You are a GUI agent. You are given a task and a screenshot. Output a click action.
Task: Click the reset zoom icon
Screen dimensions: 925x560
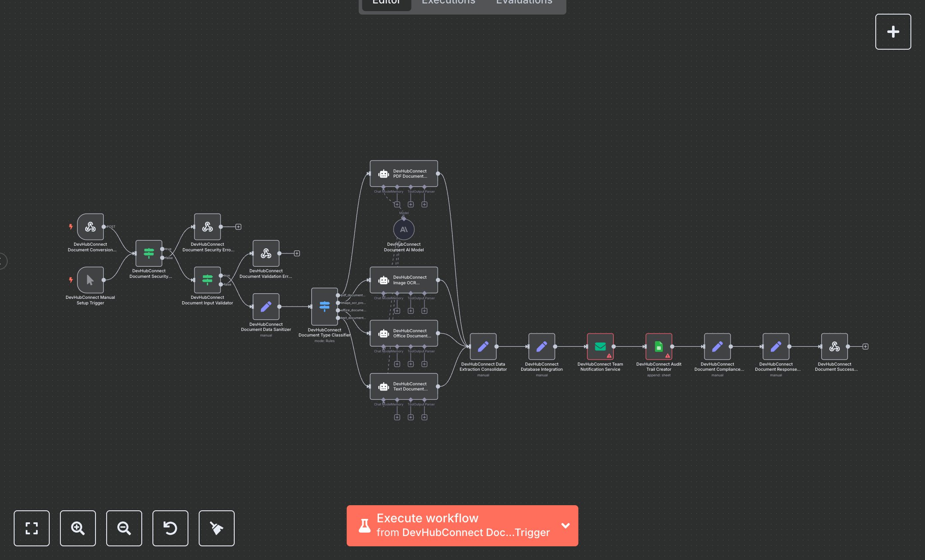tap(170, 528)
